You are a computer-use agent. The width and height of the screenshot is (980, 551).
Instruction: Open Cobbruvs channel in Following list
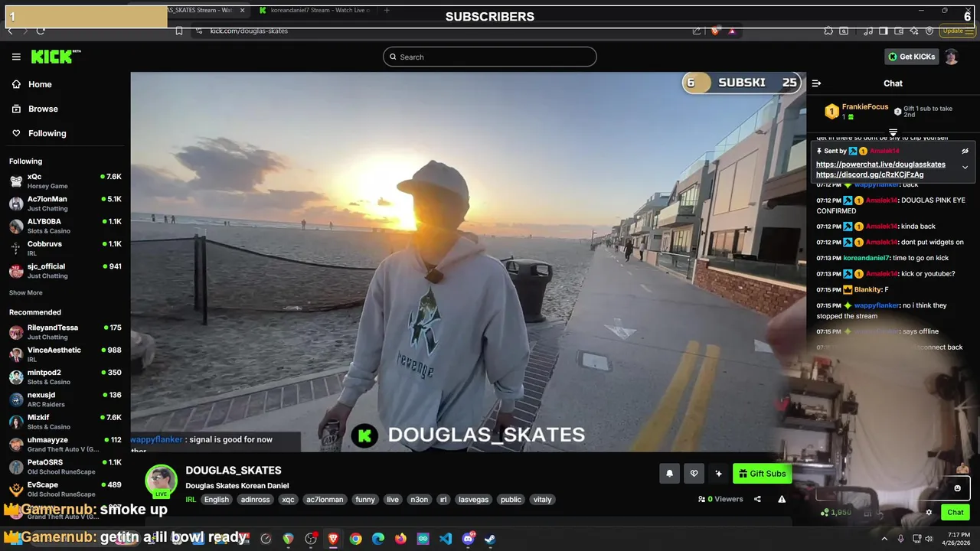65,248
